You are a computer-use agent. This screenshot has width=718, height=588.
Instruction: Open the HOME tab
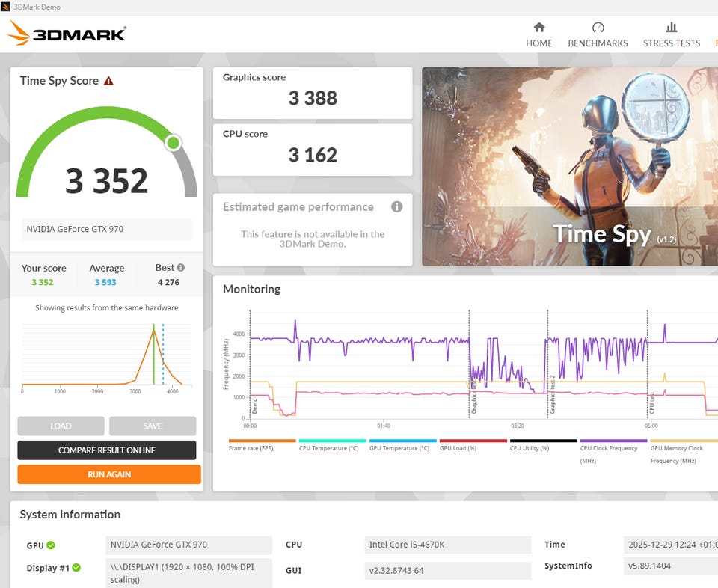[x=539, y=43]
